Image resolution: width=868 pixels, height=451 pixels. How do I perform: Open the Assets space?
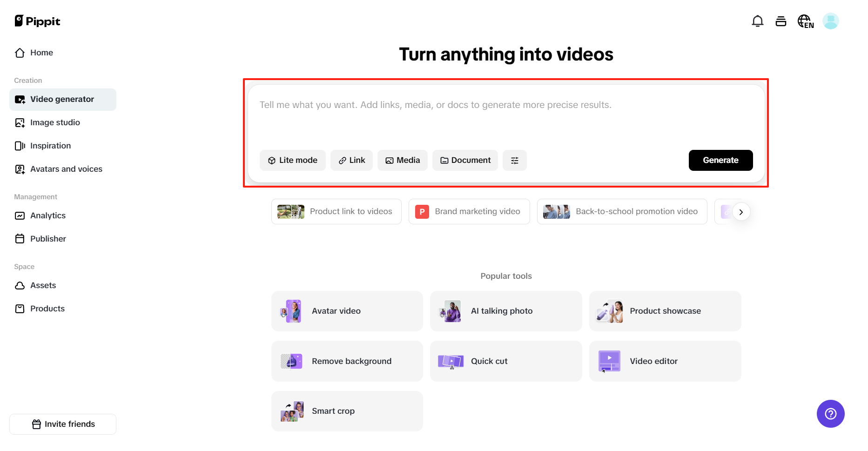(x=43, y=285)
